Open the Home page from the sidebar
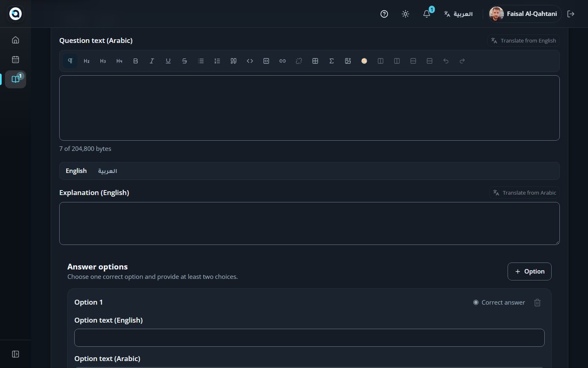588x368 pixels. (x=16, y=40)
